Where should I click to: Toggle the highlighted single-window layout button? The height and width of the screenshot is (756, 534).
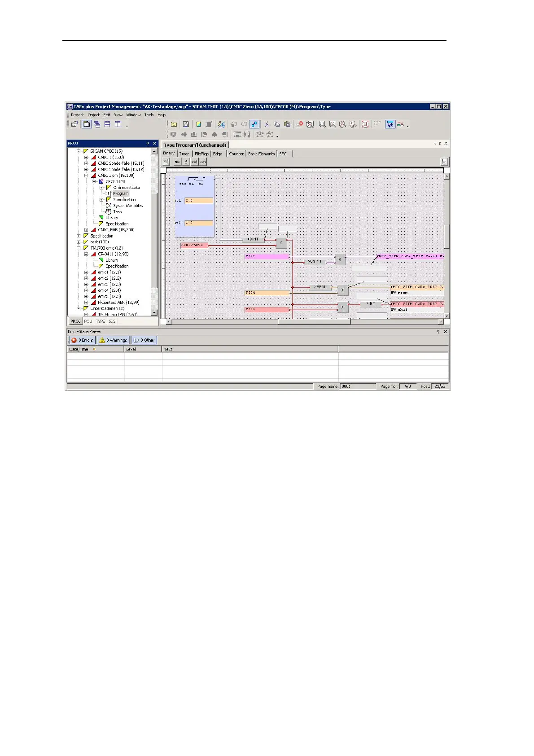click(87, 124)
